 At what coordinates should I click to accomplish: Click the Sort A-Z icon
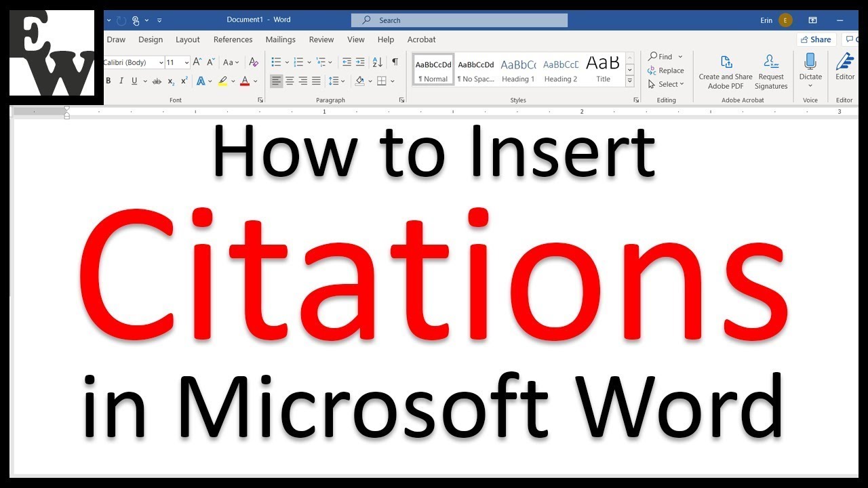click(x=378, y=62)
